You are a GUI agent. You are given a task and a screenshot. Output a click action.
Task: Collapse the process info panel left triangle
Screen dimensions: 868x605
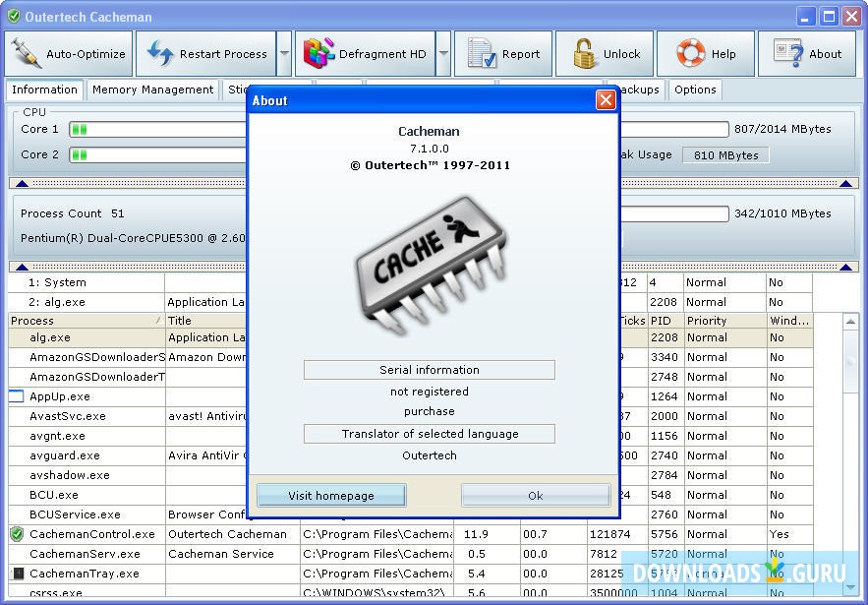[x=22, y=267]
